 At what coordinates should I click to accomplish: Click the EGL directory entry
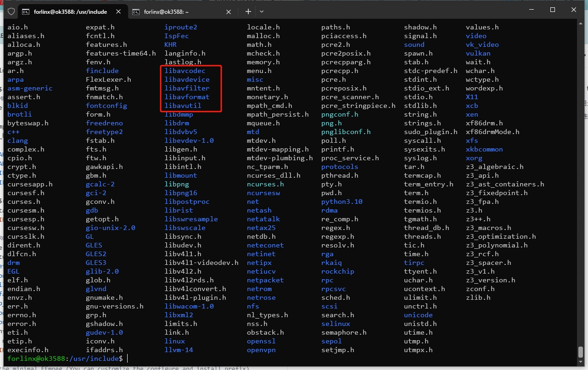pyautogui.click(x=13, y=271)
